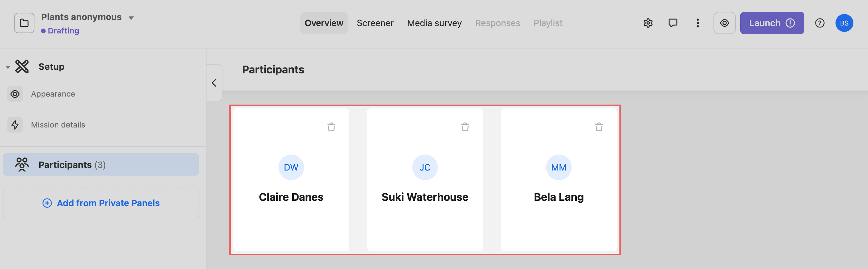Click Add from Private Panels
This screenshot has height=269, width=868.
(101, 203)
